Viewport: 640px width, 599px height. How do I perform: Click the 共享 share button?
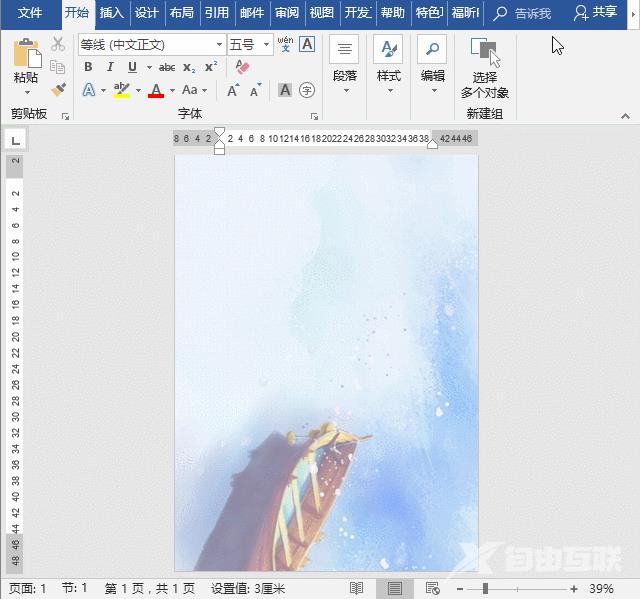point(595,13)
